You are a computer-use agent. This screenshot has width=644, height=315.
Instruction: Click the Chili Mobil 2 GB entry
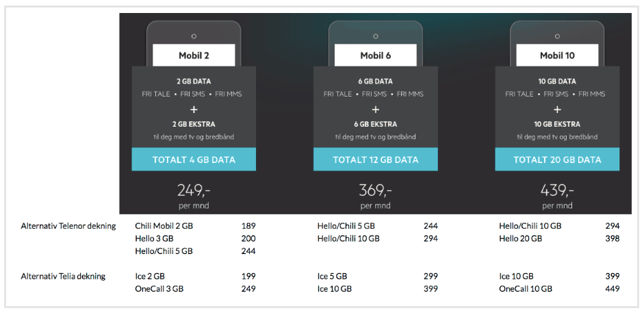tap(164, 226)
